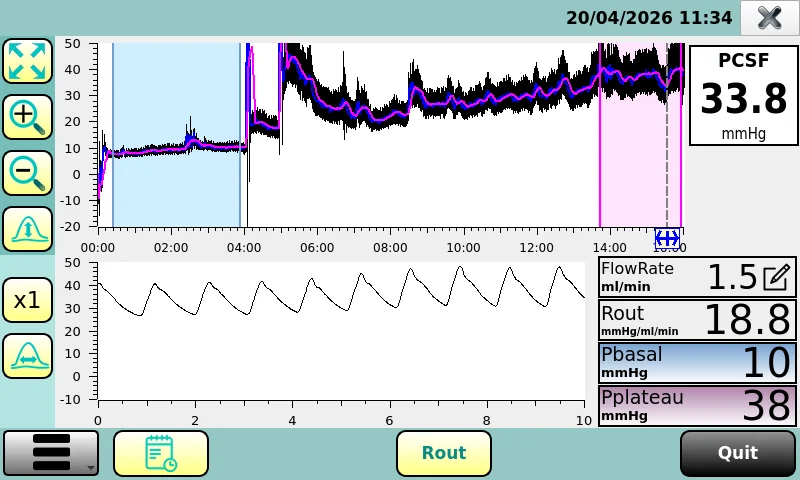Click the blue shaded baseline region
Viewport: 800px width, 480px height.
176,135
